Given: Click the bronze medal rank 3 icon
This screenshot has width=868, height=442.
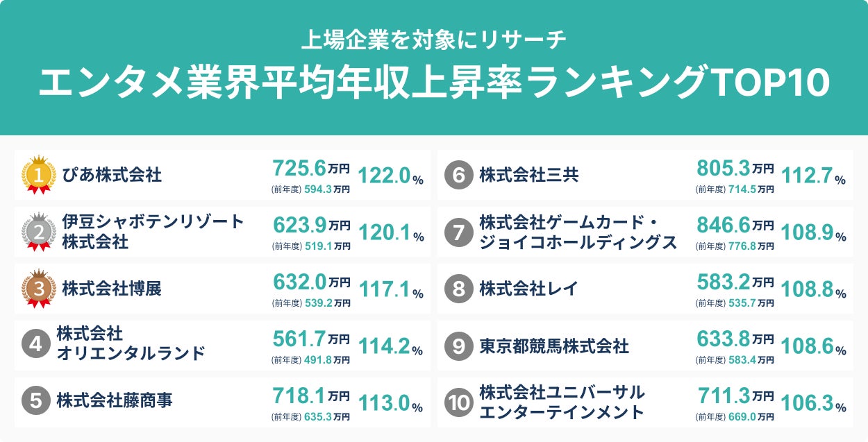Looking at the screenshot, I should point(39,289).
